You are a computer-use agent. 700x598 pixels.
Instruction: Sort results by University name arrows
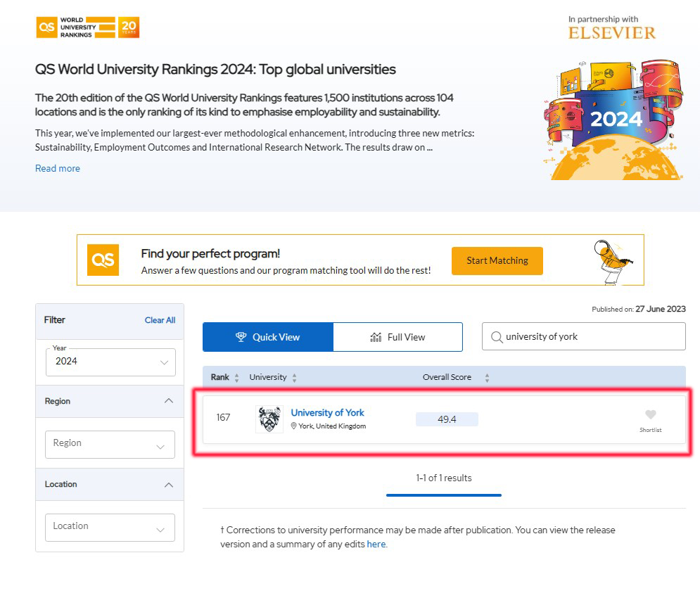pos(294,378)
